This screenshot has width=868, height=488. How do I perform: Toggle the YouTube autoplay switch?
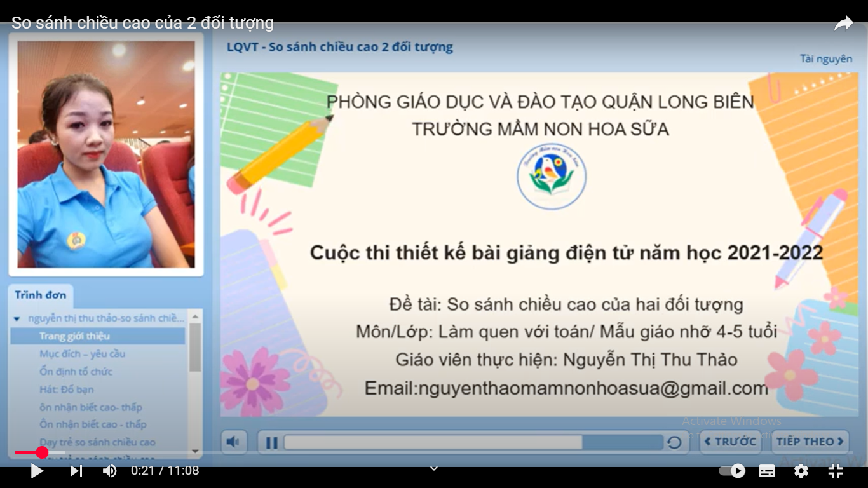pos(732,471)
